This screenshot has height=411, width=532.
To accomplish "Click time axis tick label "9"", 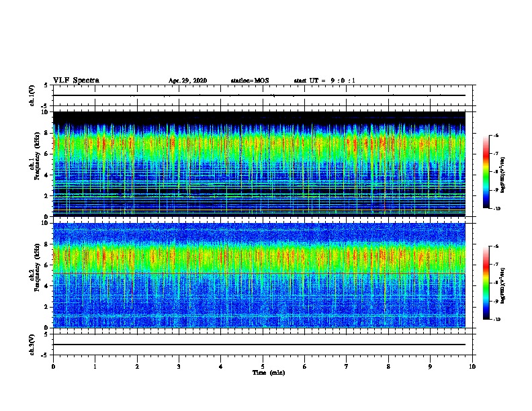I will (430, 367).
